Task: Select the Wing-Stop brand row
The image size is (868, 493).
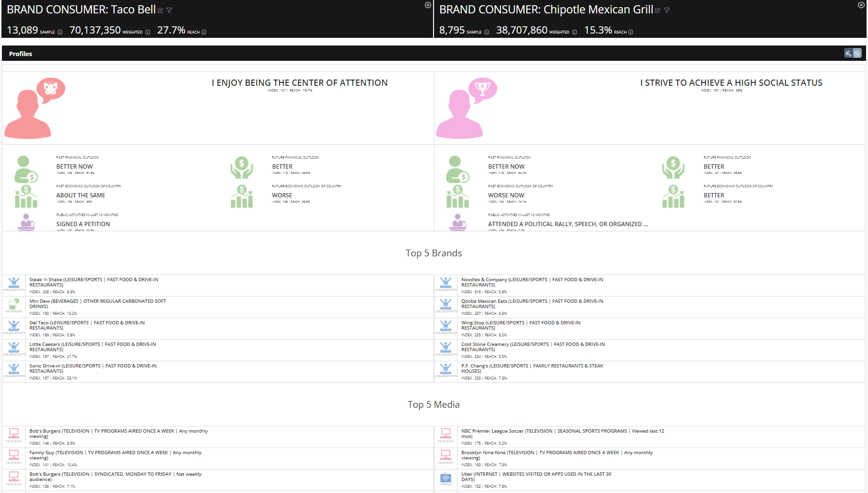Action: coord(650,329)
